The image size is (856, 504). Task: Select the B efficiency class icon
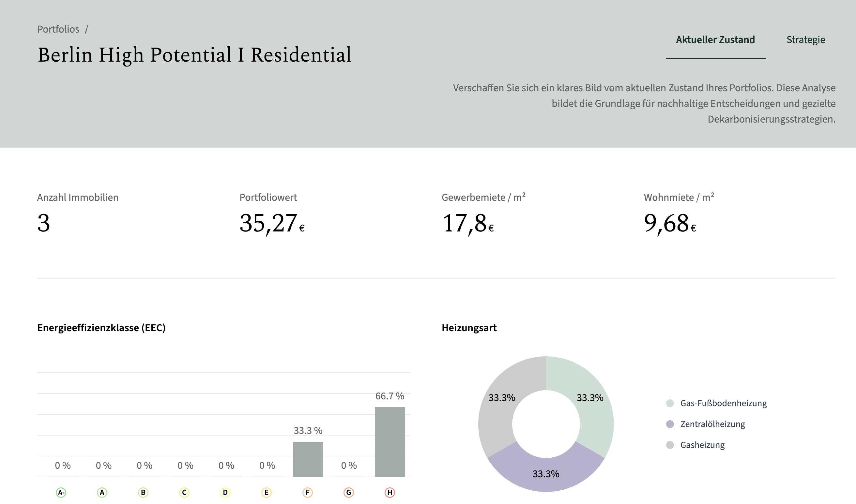tap(143, 493)
